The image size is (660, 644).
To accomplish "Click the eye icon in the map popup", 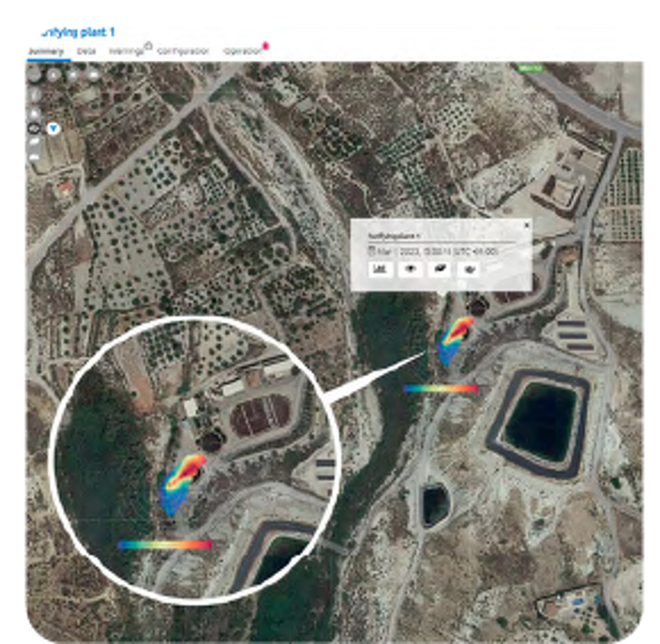I will pos(410,269).
